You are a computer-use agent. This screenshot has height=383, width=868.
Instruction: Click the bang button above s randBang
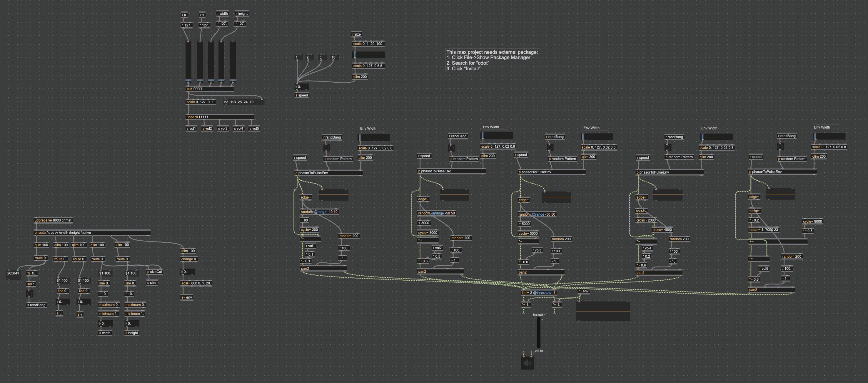click(x=30, y=294)
